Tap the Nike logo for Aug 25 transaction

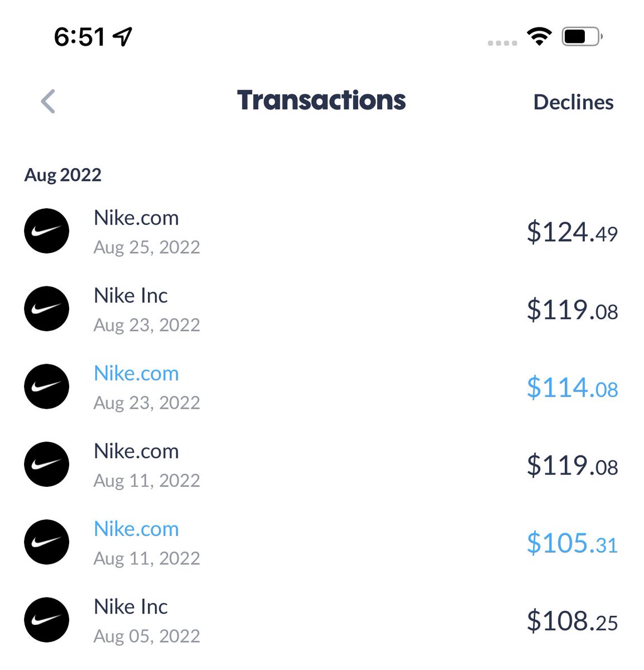coord(47,231)
